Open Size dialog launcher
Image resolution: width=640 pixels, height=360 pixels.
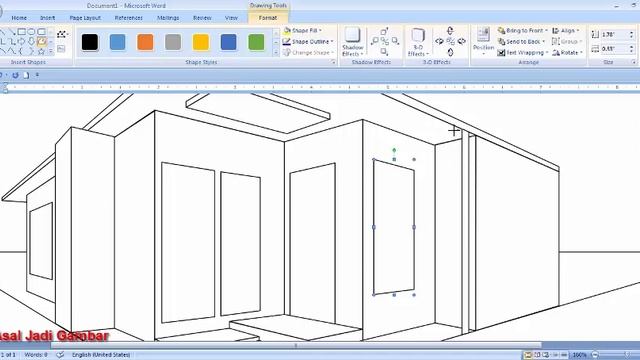coord(634,62)
